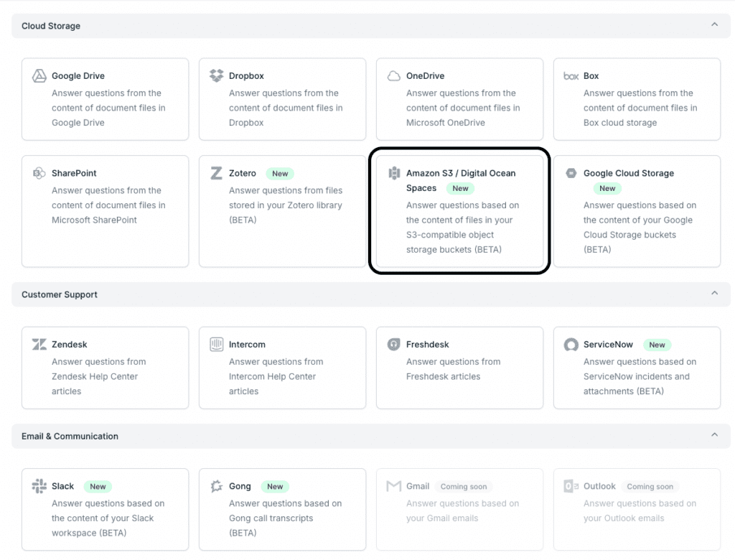
Task: Click the ServiceNow icon
Action: point(571,345)
